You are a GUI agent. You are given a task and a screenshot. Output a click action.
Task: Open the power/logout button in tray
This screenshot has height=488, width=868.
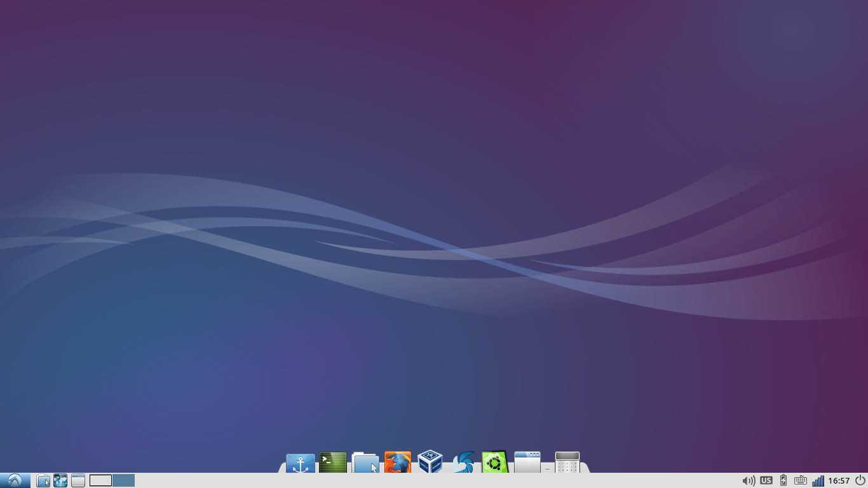(x=860, y=480)
